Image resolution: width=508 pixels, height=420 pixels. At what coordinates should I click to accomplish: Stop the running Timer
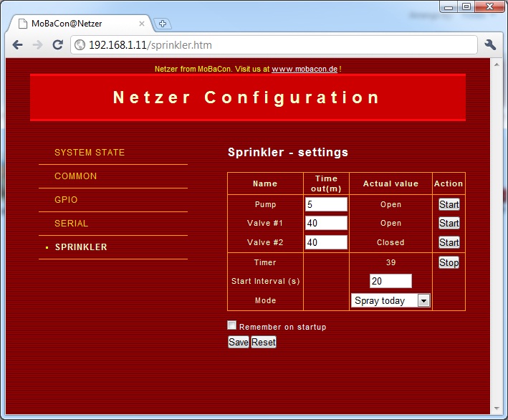click(x=449, y=263)
